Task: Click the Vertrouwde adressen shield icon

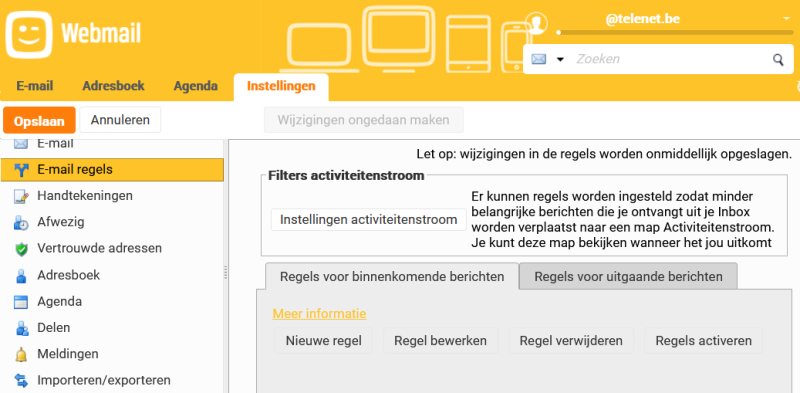Action: [21, 249]
